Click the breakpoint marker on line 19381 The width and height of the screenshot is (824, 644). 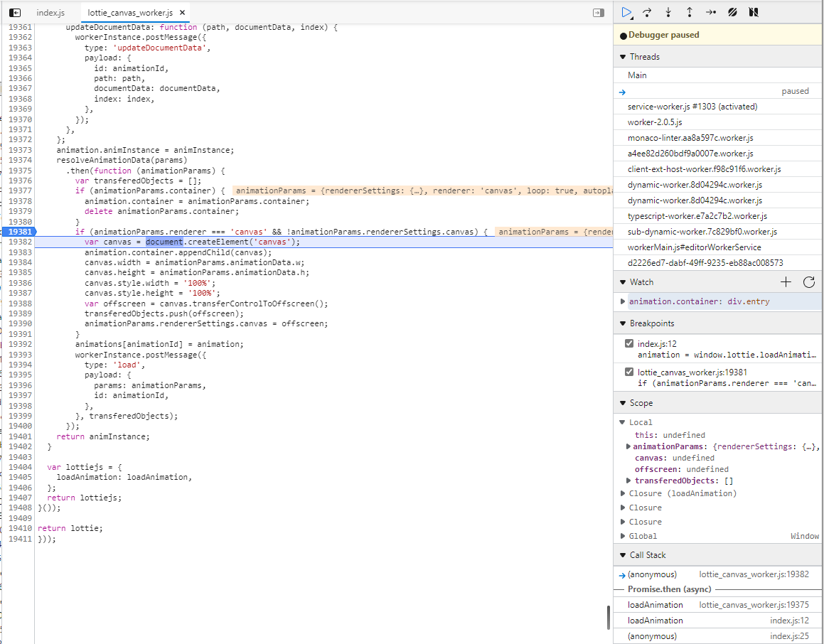[19, 232]
